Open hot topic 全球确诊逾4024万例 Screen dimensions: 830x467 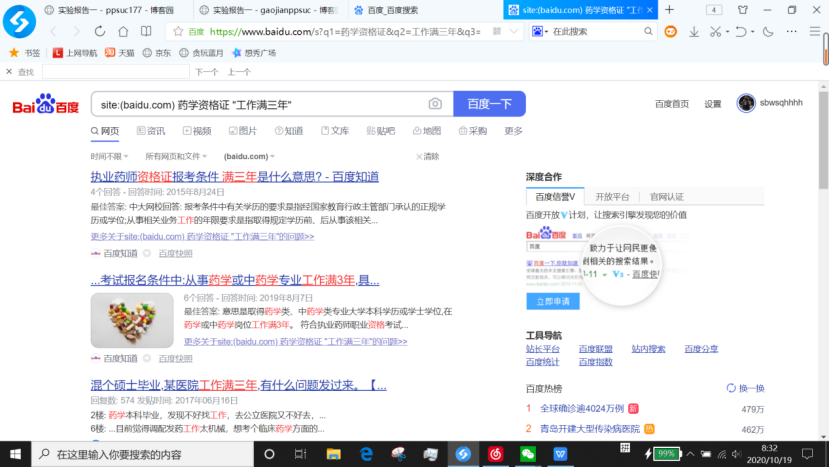(582, 408)
